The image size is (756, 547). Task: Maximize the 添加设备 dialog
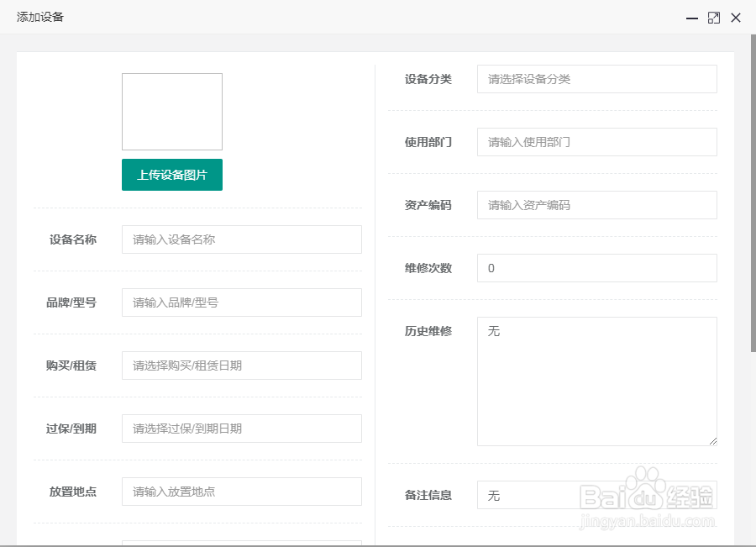pos(713,18)
